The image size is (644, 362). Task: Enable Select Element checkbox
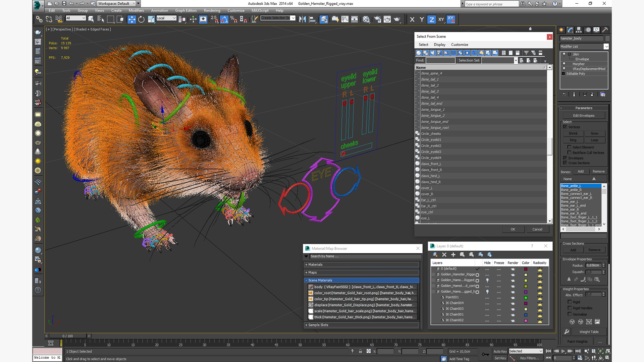(x=569, y=147)
